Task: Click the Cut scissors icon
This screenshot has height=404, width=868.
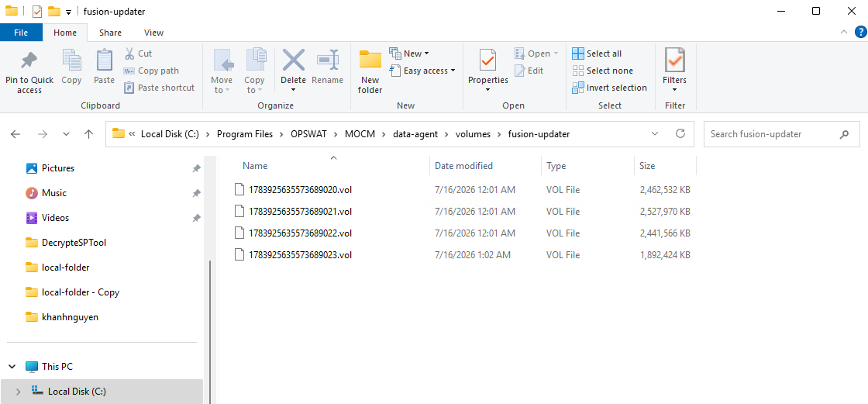Action: coord(129,54)
